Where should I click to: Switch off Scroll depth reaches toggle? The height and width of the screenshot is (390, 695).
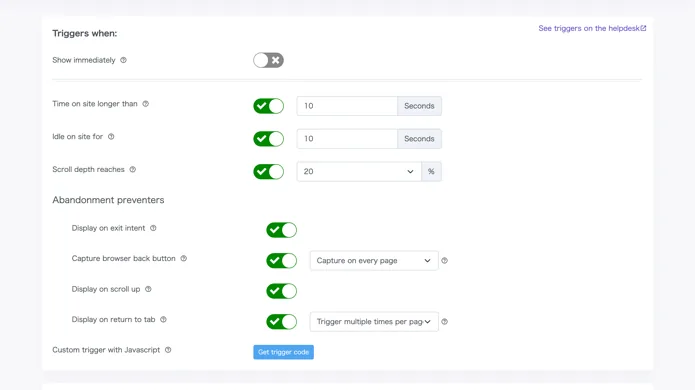click(x=269, y=172)
